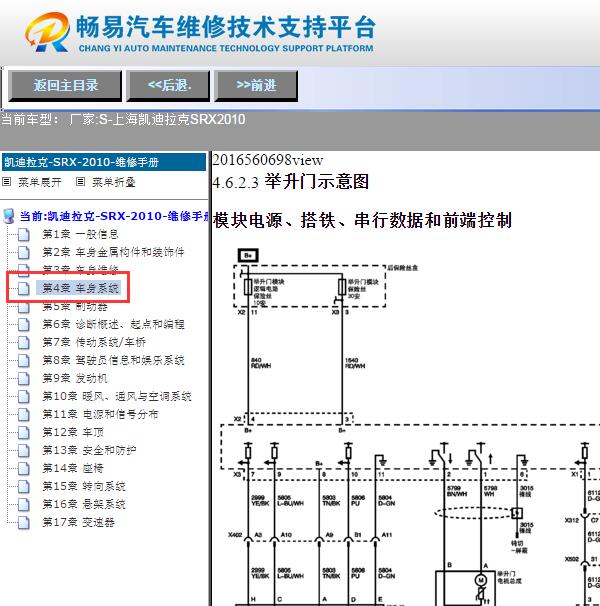600x606 pixels.
Task: Open 第9章 发动机
Action: (75, 378)
